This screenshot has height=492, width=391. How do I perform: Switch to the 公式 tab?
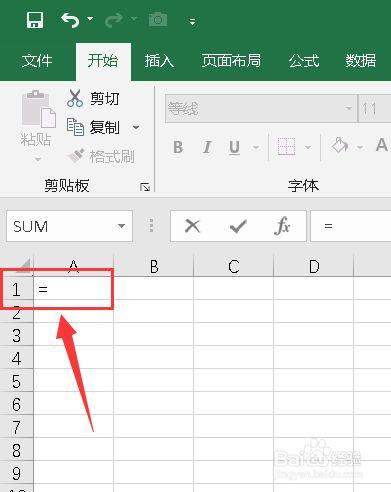tap(304, 61)
